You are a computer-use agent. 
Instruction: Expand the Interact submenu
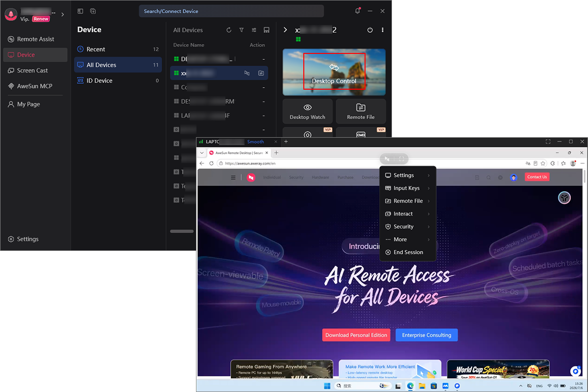click(x=429, y=214)
